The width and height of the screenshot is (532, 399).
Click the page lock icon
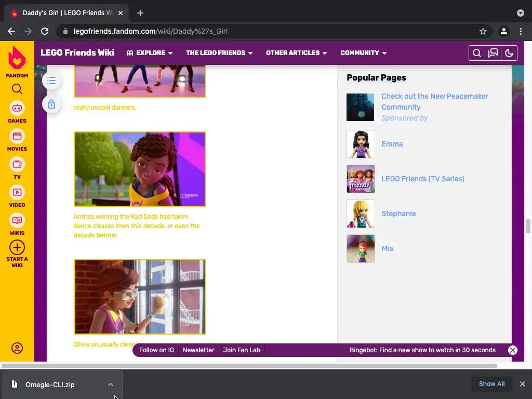point(51,104)
